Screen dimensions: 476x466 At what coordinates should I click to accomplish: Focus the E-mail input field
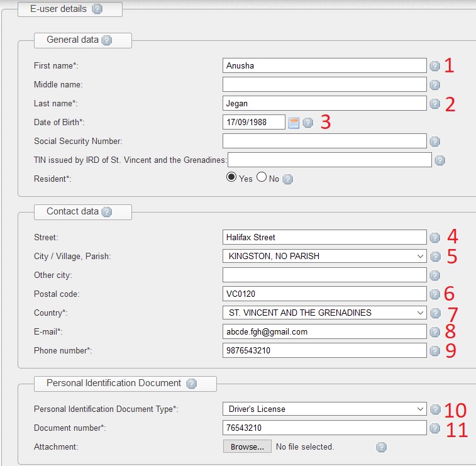click(324, 331)
